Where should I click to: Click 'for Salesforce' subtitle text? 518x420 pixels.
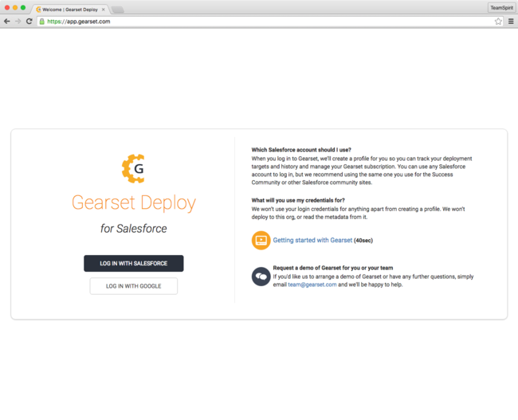click(133, 229)
